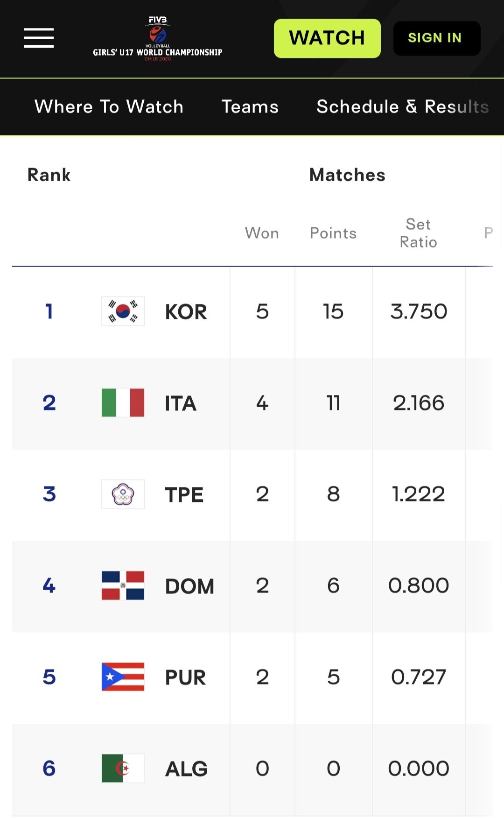Select the Puerto Rico flag icon
The height and width of the screenshot is (818, 504).
click(123, 677)
